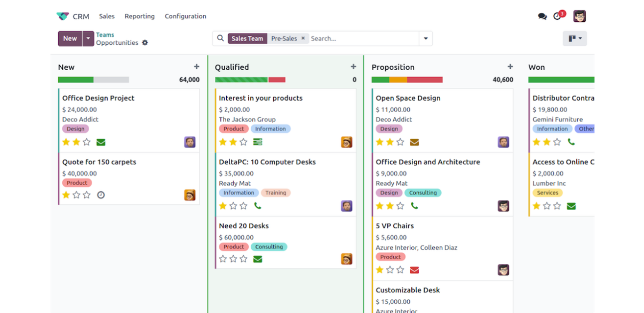644x313 pixels.
Task: Open the Configuration menu
Action: [186, 17]
